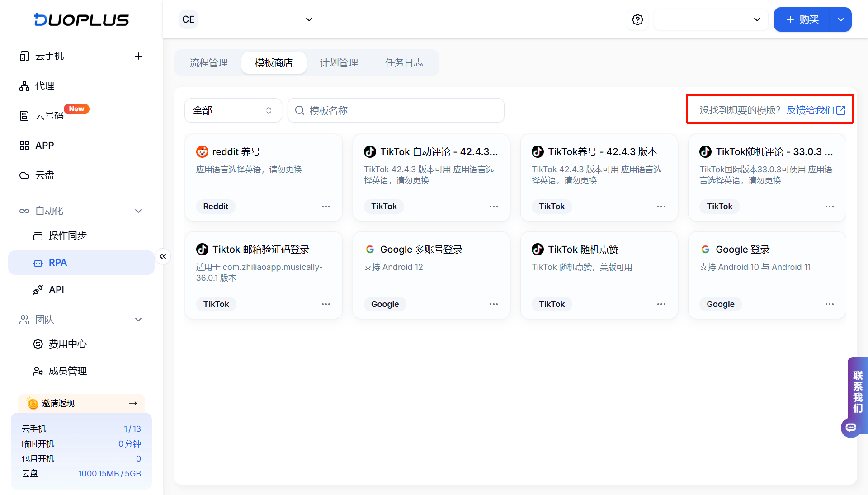Screen dimensions: 868x495
Task: Click Google icon on Google 登录 card
Action: point(705,250)
